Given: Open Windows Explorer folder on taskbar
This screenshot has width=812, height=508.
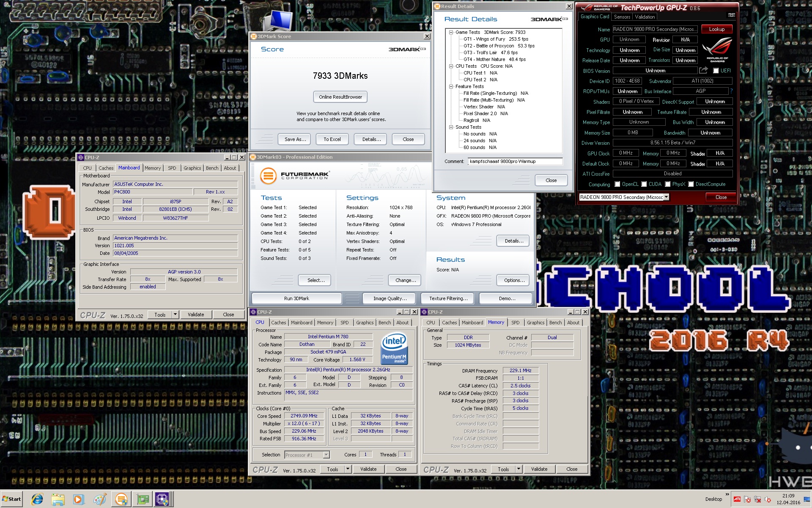Looking at the screenshot, I should point(58,499).
